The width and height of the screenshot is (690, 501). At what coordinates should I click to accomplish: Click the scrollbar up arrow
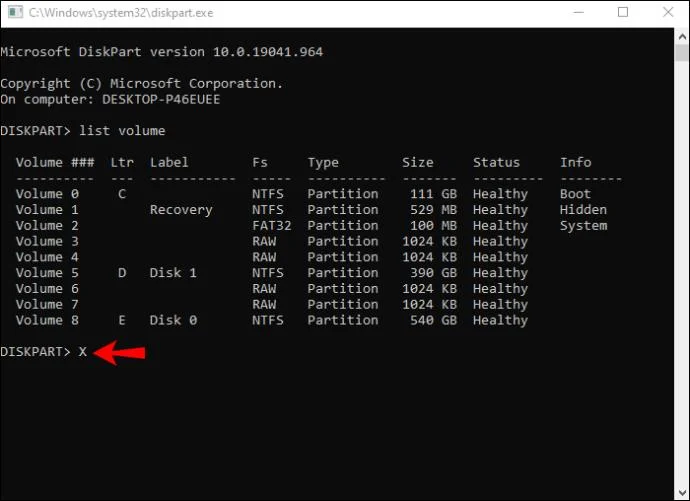coord(683,37)
